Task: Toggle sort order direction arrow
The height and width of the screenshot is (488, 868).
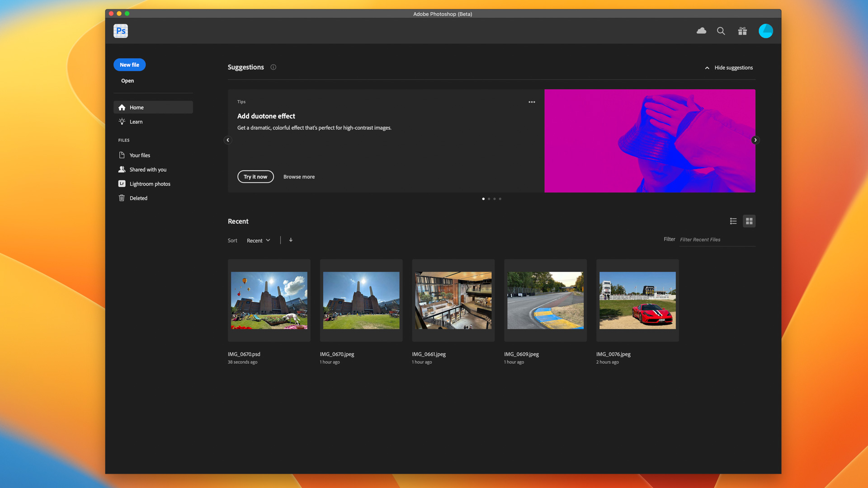Action: pyautogui.click(x=291, y=239)
